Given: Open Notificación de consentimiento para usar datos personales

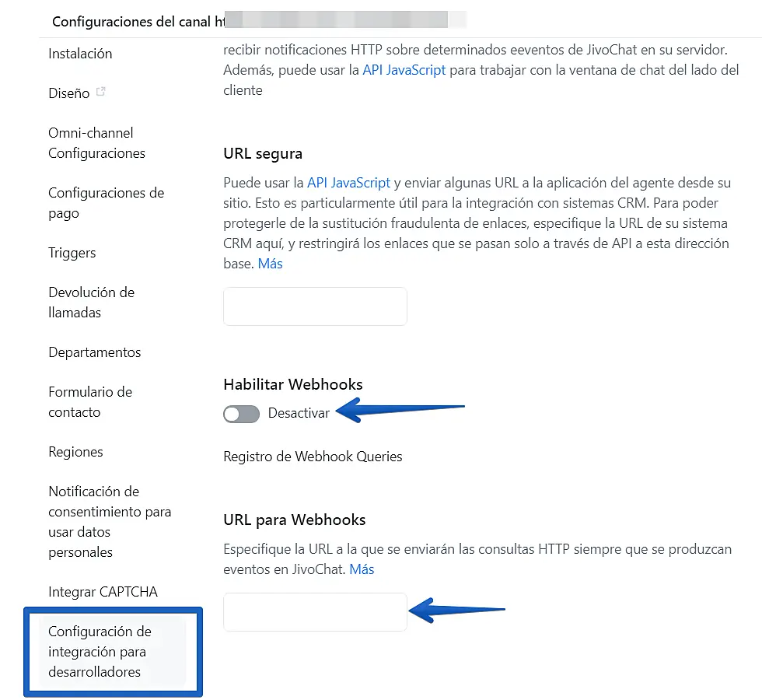Looking at the screenshot, I should [x=109, y=522].
